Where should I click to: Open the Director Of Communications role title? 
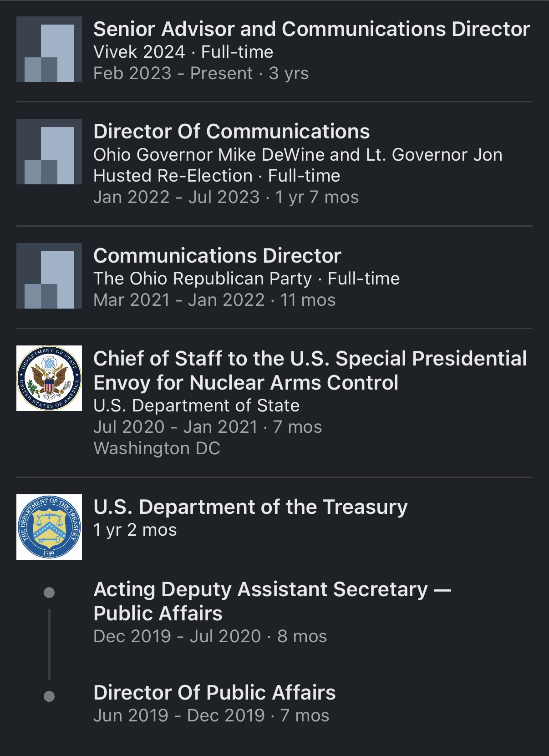231,132
